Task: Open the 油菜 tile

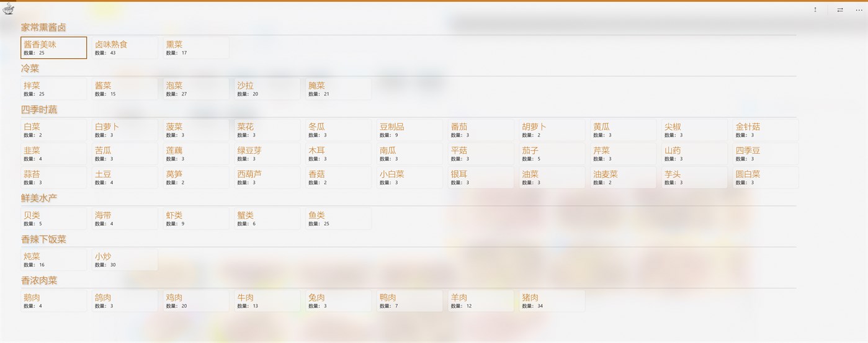Action: (x=552, y=177)
